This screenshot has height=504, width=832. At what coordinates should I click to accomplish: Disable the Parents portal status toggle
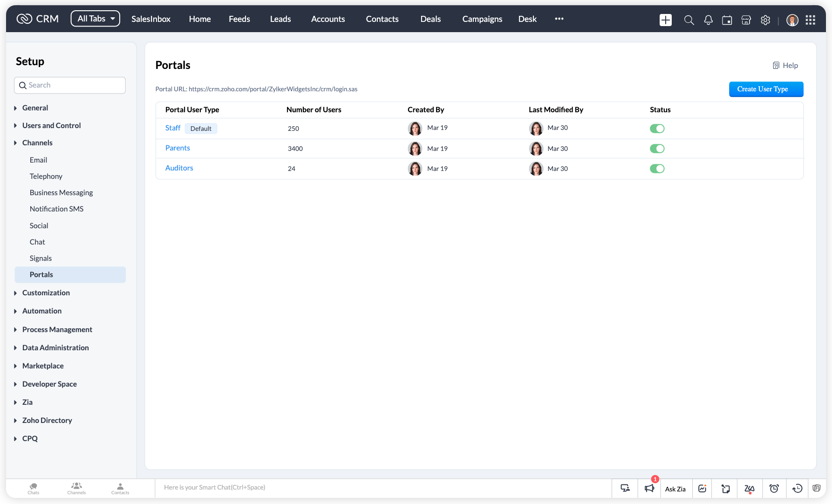click(x=657, y=149)
